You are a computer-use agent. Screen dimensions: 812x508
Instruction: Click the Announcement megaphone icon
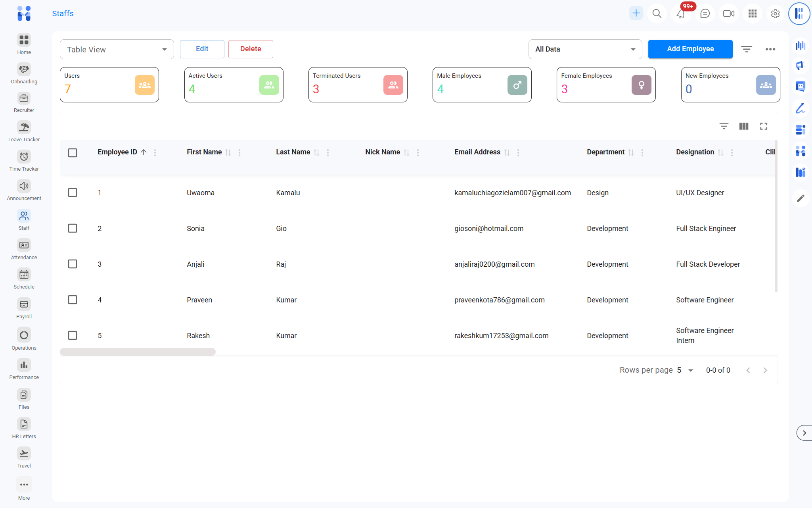[24, 187]
